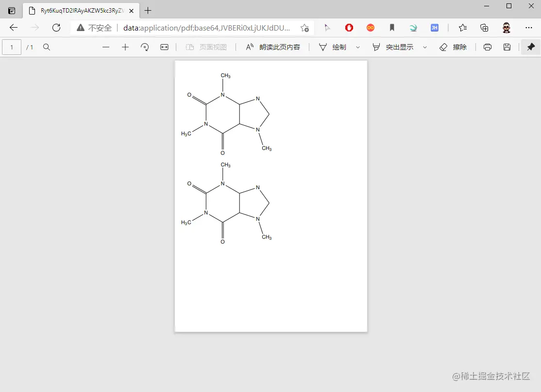Viewport: 541px width, 392px height.
Task: Open the blue JH extension icon
Action: (434, 28)
